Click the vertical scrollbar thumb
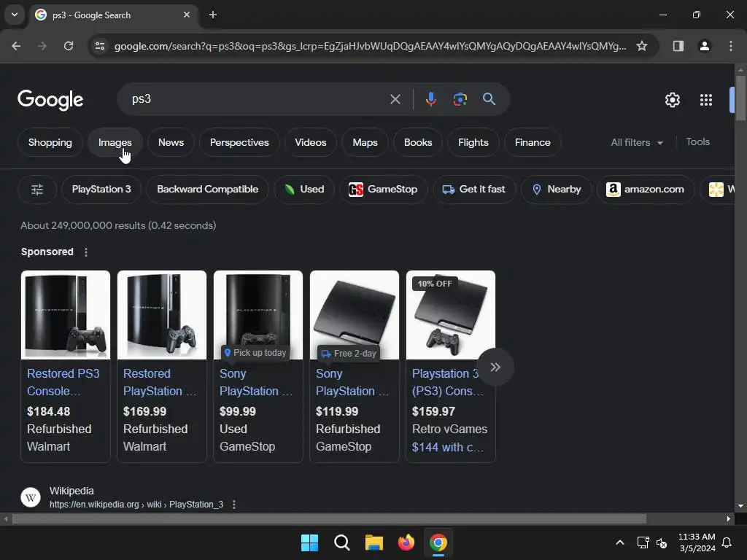 740,98
